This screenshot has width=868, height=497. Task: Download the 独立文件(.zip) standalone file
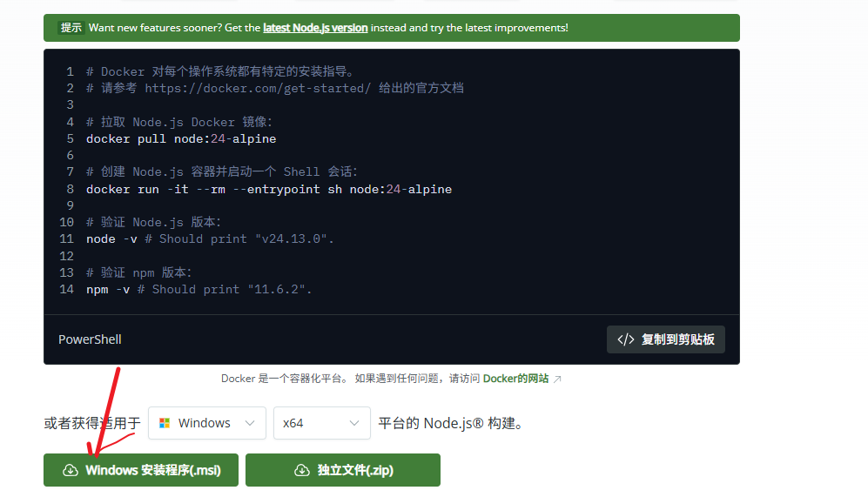pos(343,470)
